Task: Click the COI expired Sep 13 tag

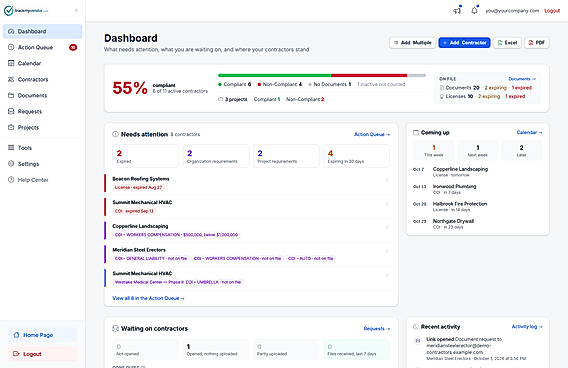Action: tap(134, 211)
